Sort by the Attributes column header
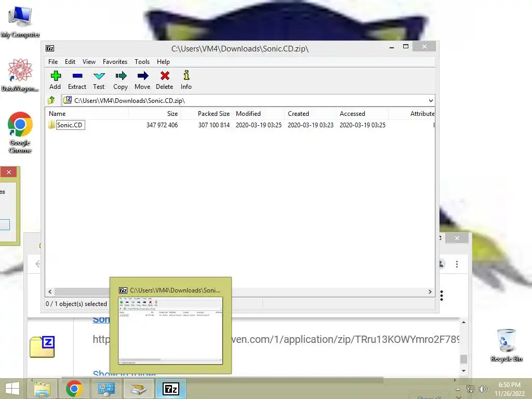 pyautogui.click(x=411, y=114)
